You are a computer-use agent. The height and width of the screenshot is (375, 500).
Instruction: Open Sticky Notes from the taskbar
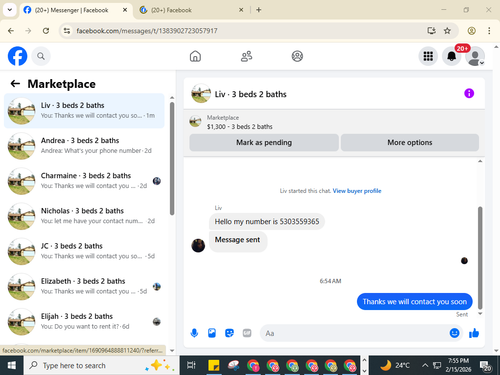click(x=214, y=365)
